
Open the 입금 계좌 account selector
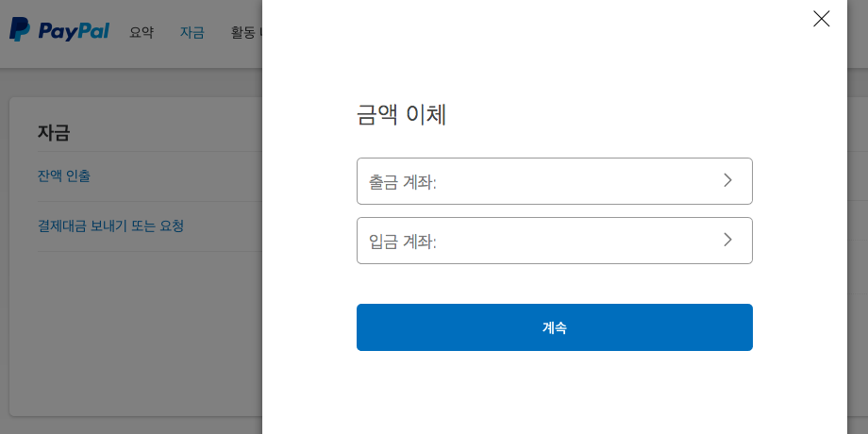coord(554,241)
